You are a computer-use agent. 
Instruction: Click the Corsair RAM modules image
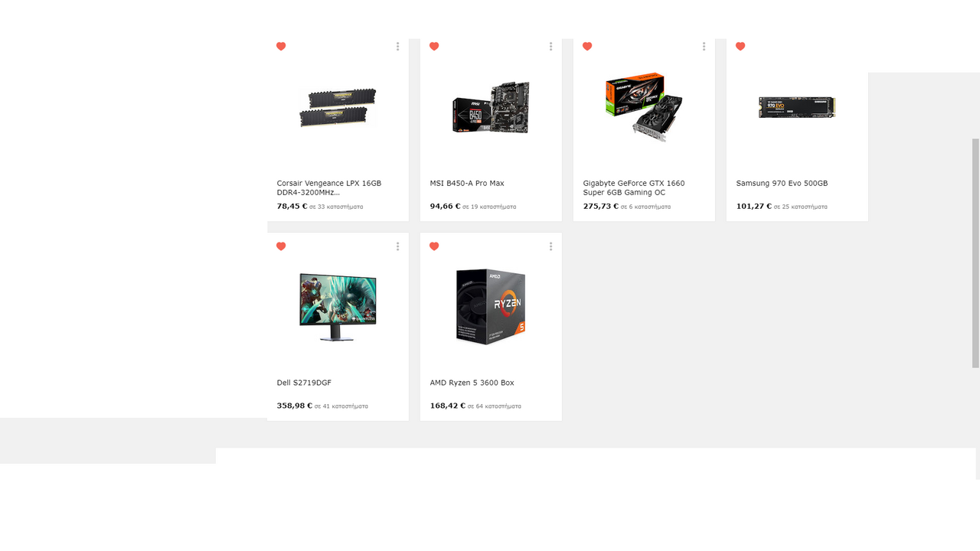pos(338,106)
